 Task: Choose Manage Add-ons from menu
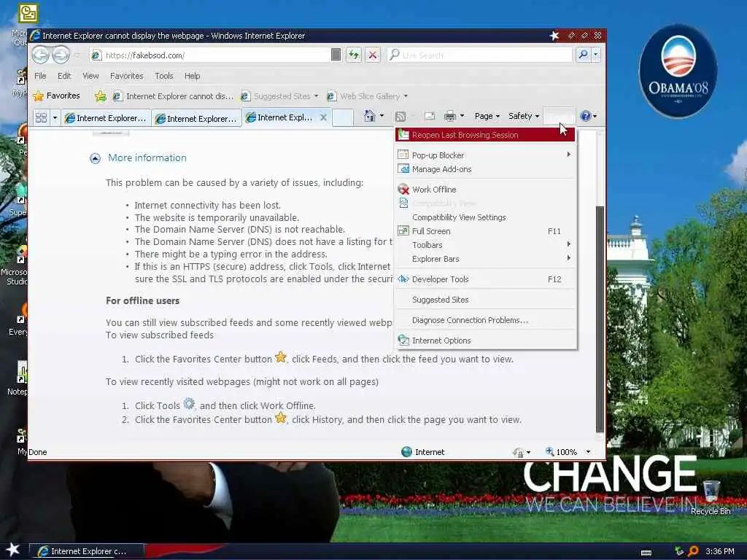[x=485, y=169]
